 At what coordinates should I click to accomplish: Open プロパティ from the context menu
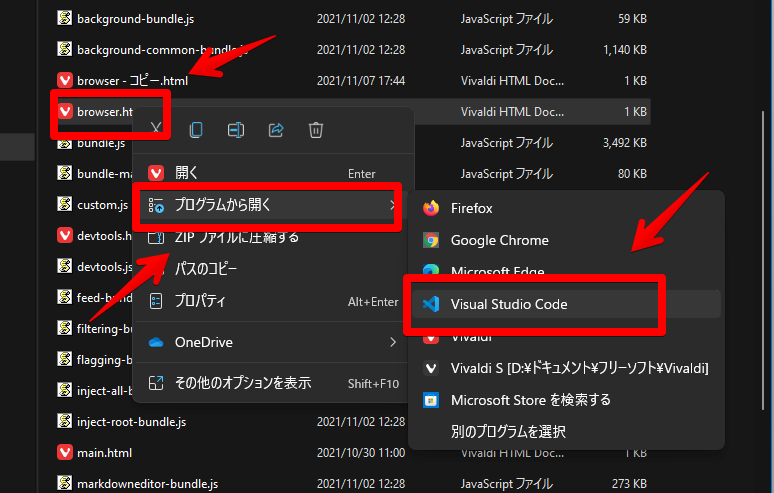point(271,301)
